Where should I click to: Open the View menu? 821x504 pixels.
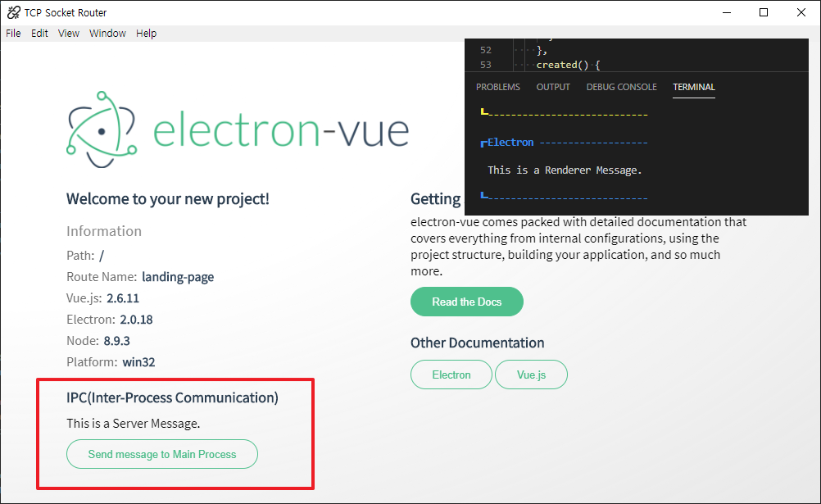pyautogui.click(x=69, y=33)
